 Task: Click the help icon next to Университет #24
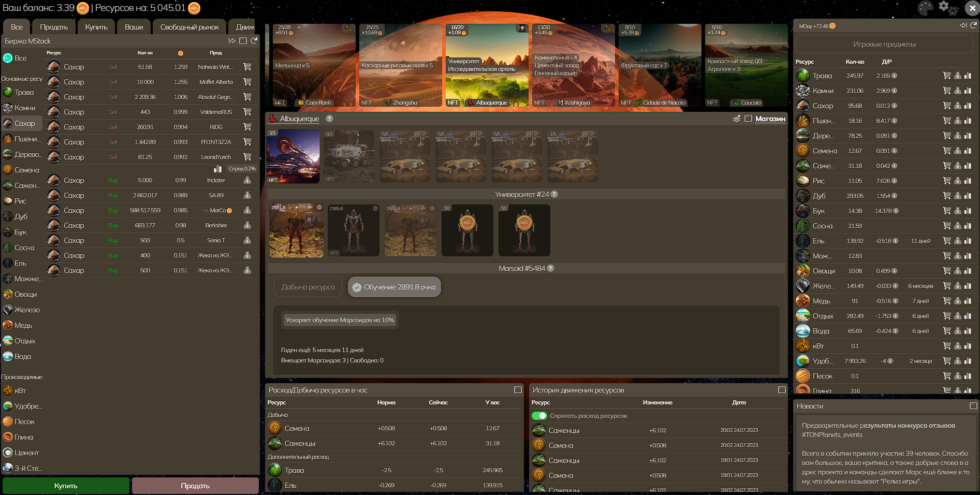pos(554,194)
